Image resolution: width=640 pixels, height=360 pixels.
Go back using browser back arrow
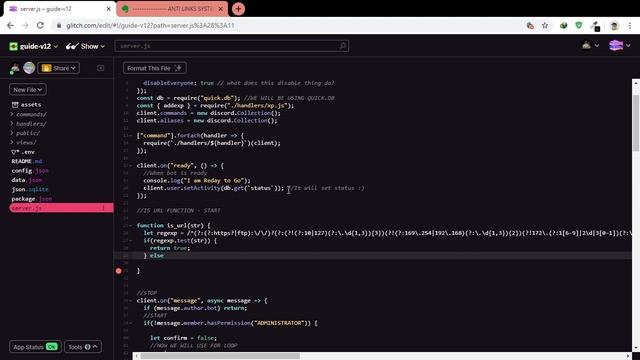tap(10, 25)
